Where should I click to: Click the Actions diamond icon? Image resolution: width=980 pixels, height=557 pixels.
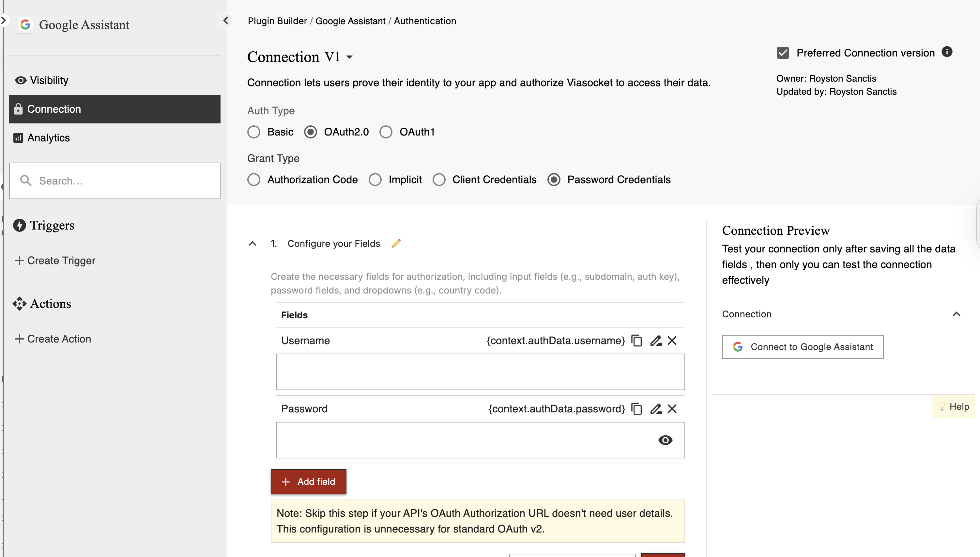(x=20, y=304)
